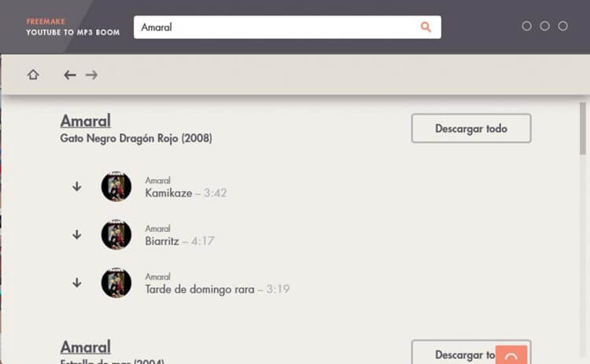The width and height of the screenshot is (590, 364).
Task: Select Tarde de domingo rara title
Action: [200, 289]
